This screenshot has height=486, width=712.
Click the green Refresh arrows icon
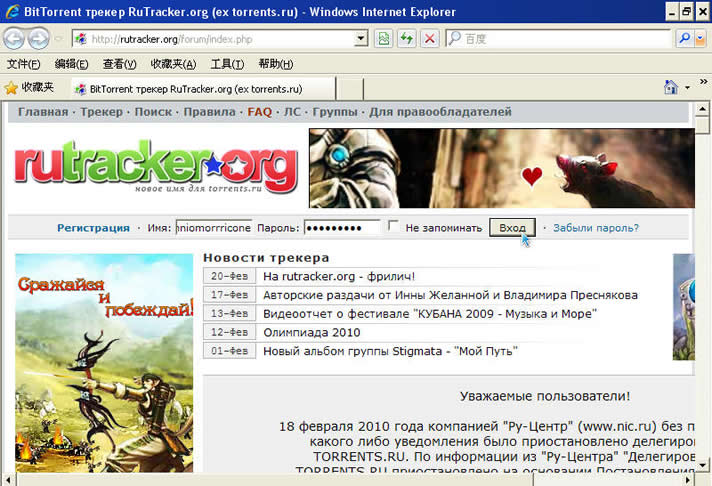pos(406,39)
